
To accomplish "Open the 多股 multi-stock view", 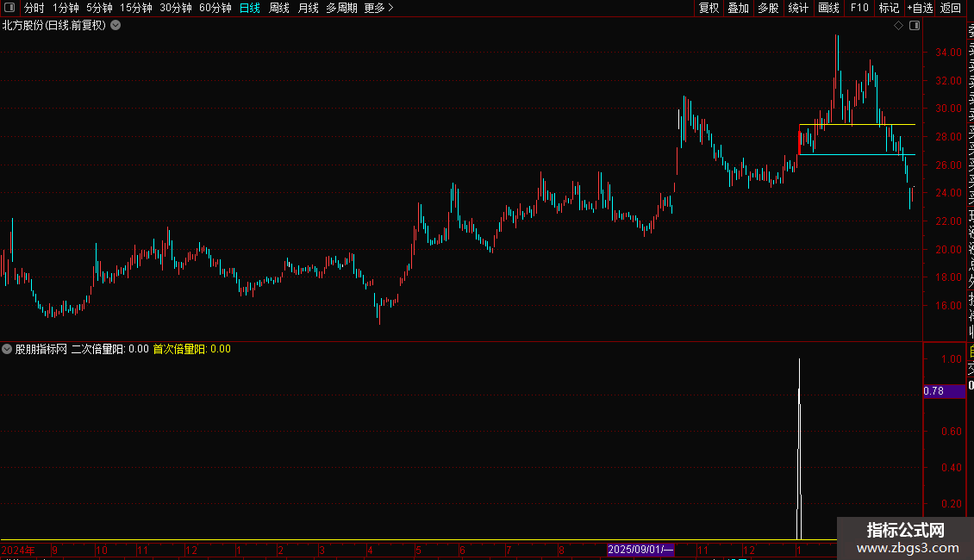I will tap(768, 8).
